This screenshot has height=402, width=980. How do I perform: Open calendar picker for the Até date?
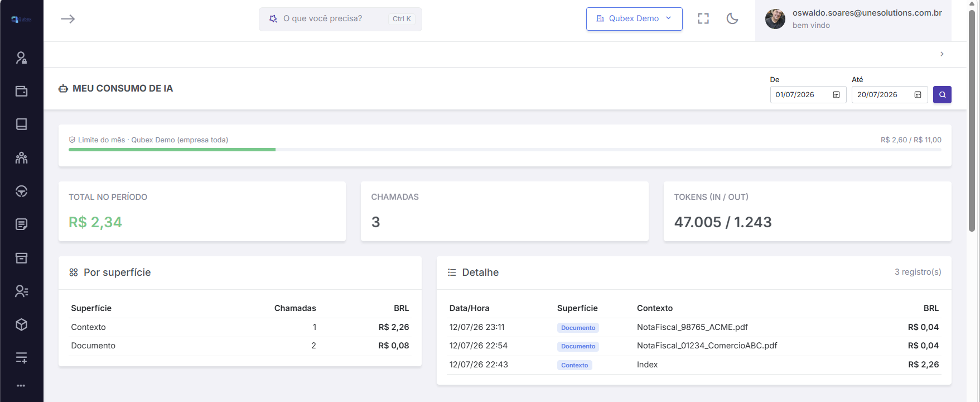(918, 95)
